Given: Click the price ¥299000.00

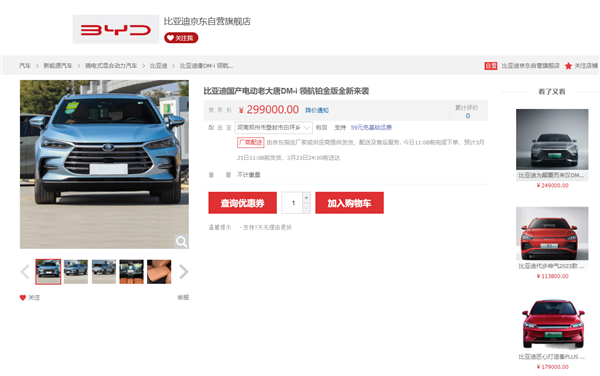Looking at the screenshot, I should coord(269,110).
